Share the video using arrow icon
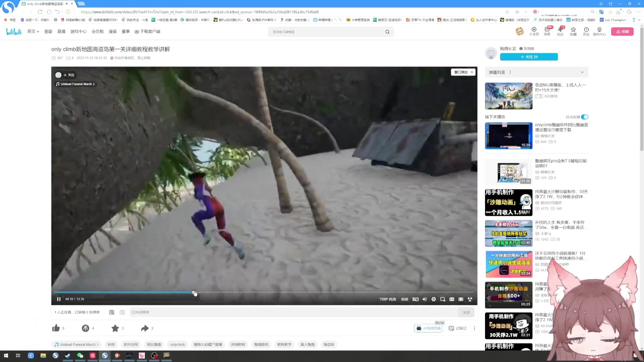 coord(145,328)
